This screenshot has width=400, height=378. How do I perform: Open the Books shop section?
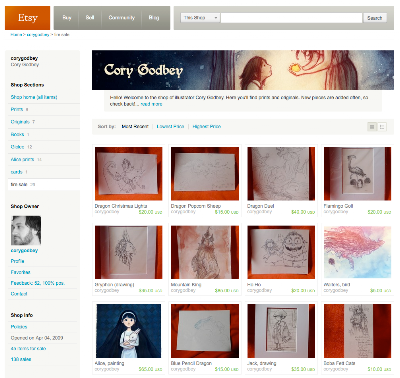17,134
